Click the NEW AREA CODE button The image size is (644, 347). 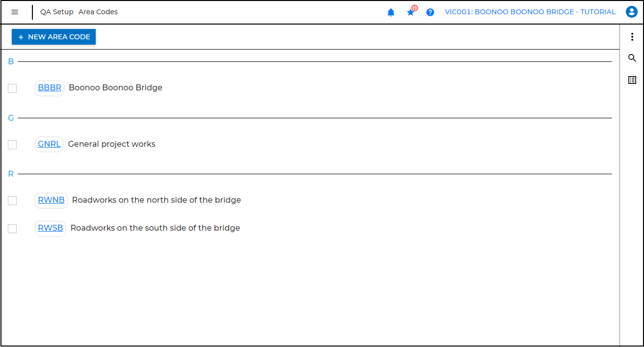tap(54, 37)
